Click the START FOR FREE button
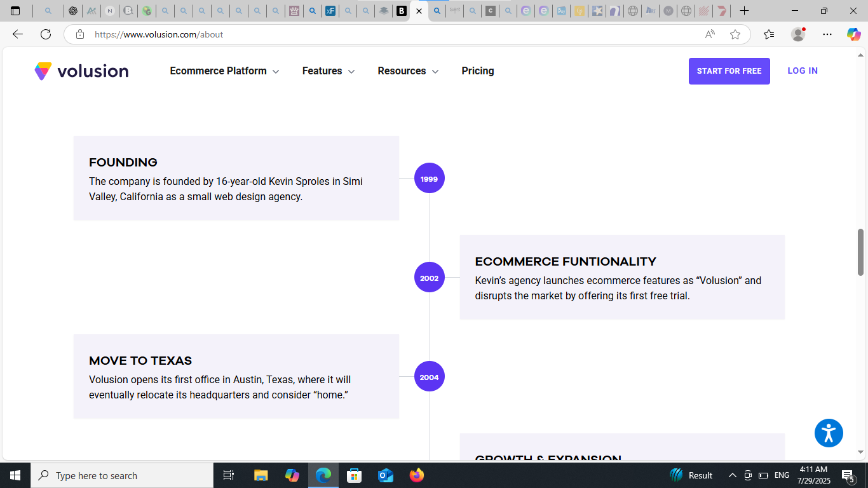 (x=729, y=71)
